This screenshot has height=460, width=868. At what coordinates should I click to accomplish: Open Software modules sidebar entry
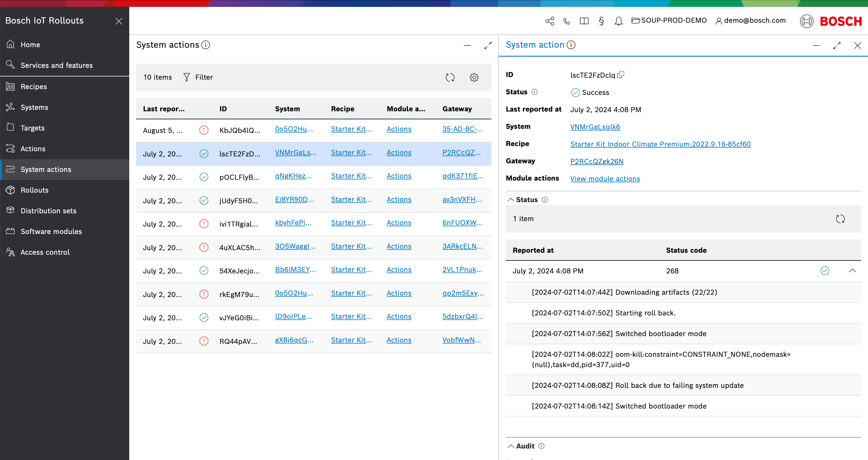(x=51, y=231)
